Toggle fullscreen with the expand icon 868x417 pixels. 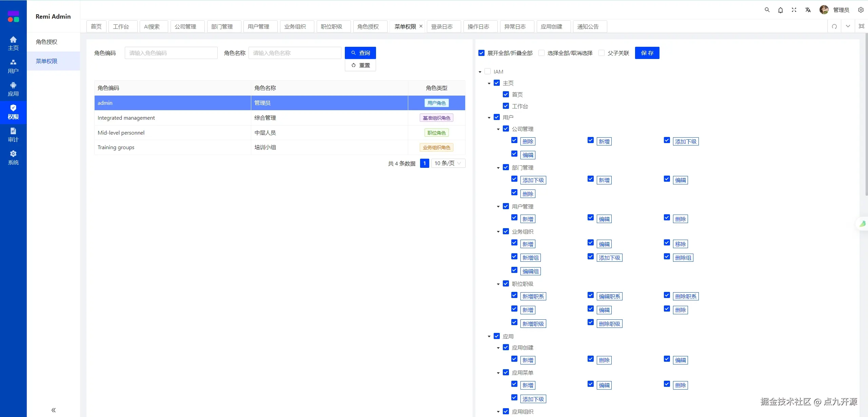(794, 10)
